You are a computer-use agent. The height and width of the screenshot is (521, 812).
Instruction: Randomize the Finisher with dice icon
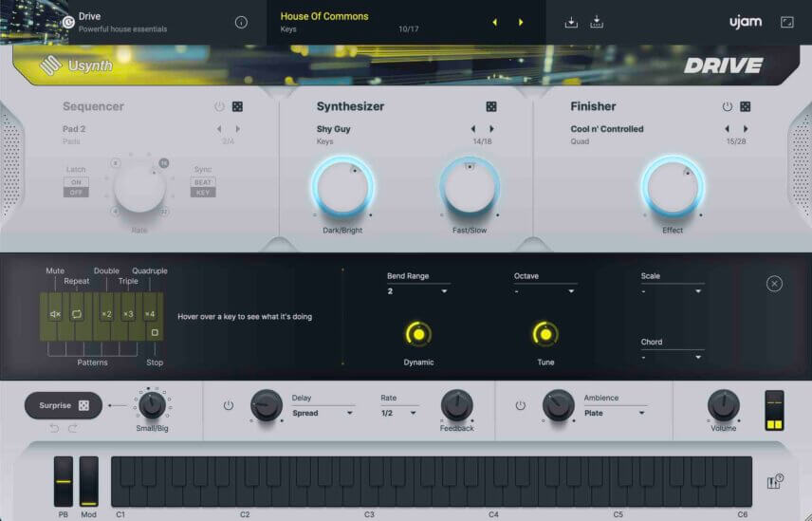click(746, 106)
